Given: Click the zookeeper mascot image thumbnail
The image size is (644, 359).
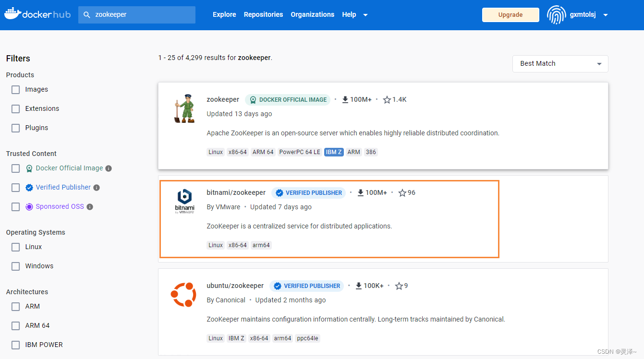Looking at the screenshot, I should 184,108.
